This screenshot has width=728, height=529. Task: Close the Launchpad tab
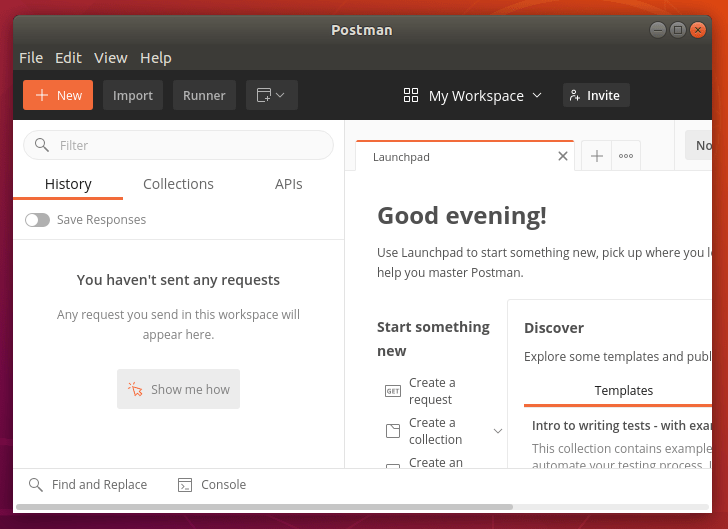(563, 156)
